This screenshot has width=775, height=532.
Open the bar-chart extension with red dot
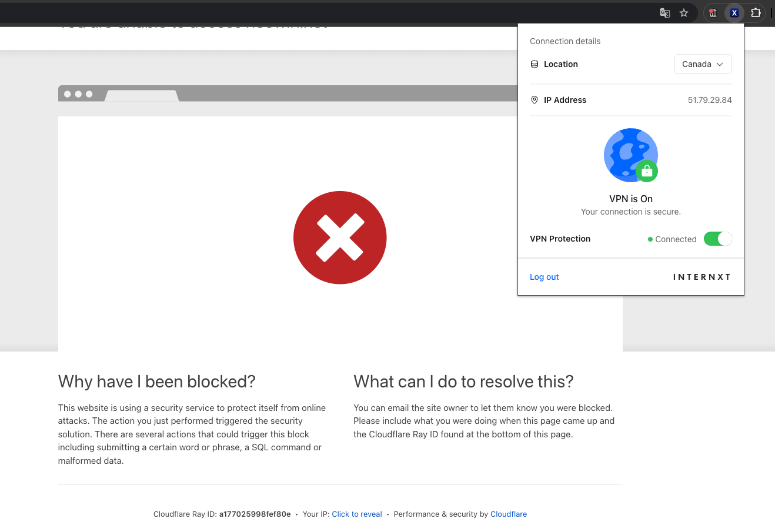pos(713,13)
